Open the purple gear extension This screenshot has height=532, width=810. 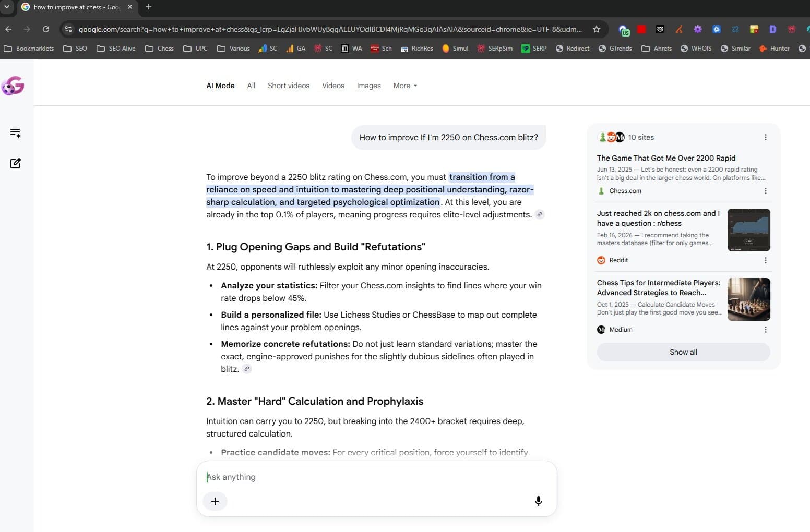coord(698,29)
